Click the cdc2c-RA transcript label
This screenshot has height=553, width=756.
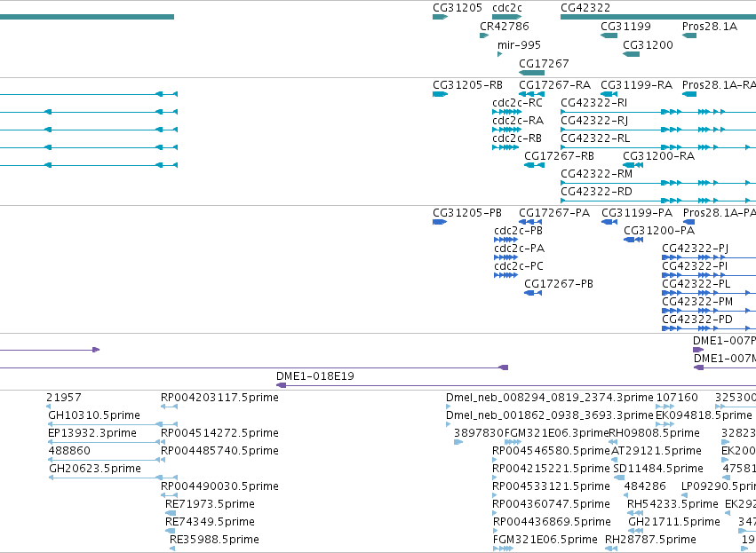coord(518,121)
